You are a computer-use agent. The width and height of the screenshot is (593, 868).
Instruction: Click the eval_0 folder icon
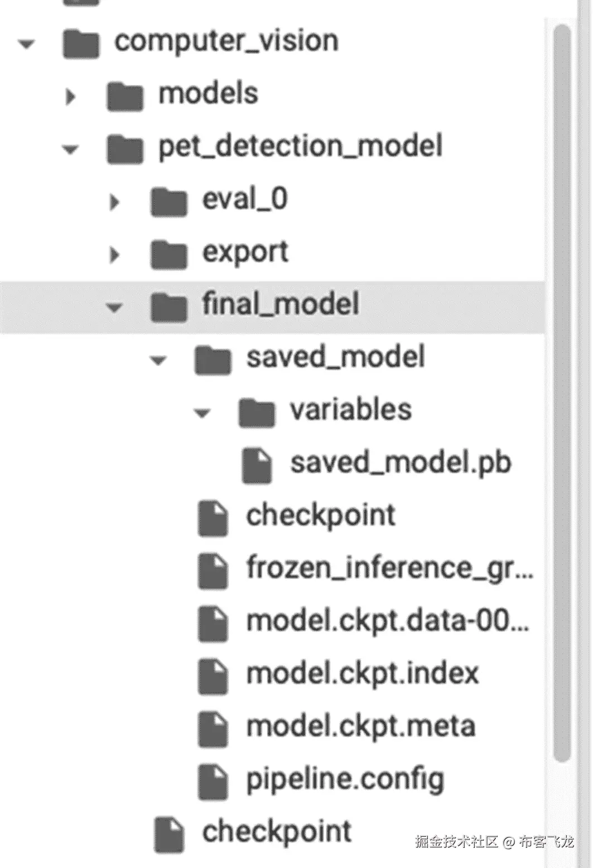tap(168, 201)
